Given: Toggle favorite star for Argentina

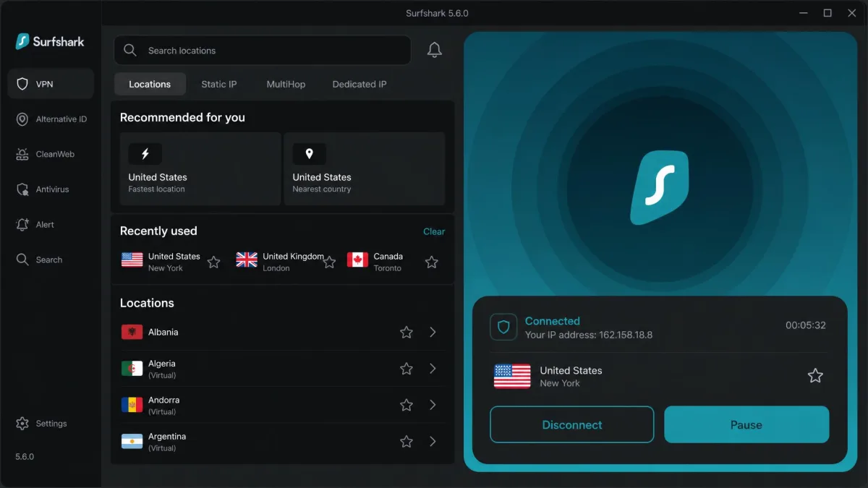Looking at the screenshot, I should [x=407, y=441].
